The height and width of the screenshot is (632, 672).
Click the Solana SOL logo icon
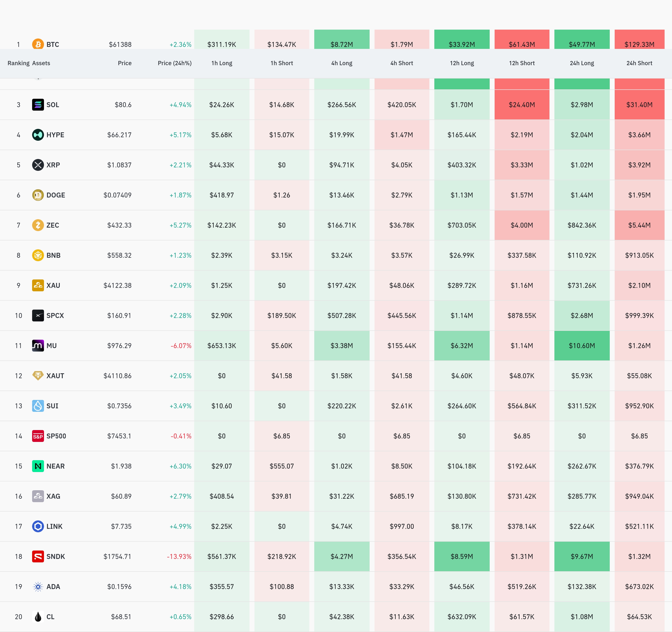38,105
